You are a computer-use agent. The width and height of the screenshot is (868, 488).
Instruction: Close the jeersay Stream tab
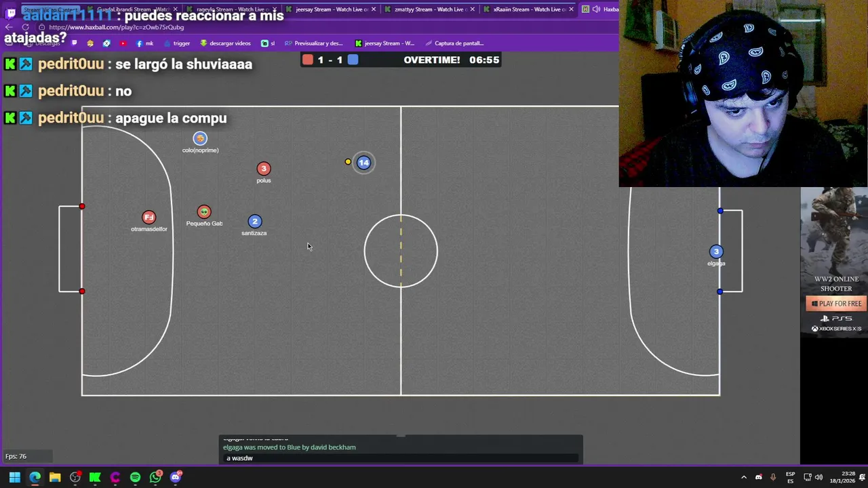point(374,9)
